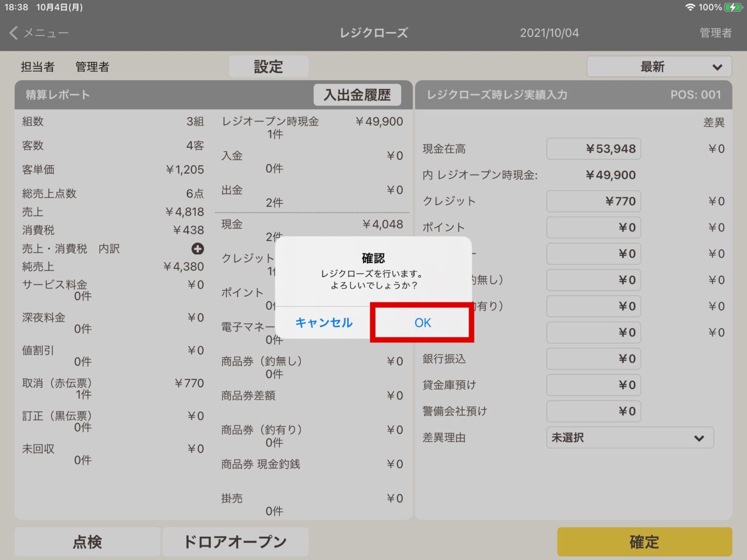Select the 純売上 ¥4,380 value

click(x=184, y=267)
